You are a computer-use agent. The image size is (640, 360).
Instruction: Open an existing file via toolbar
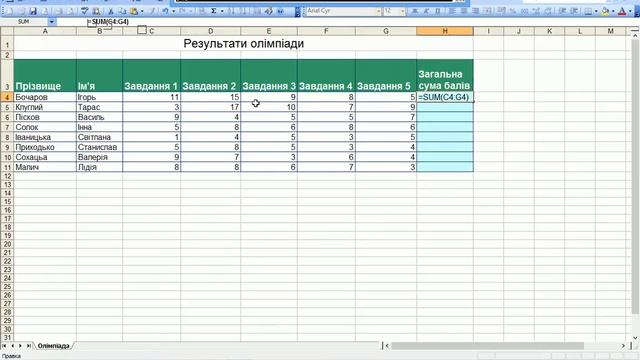click(x=21, y=11)
